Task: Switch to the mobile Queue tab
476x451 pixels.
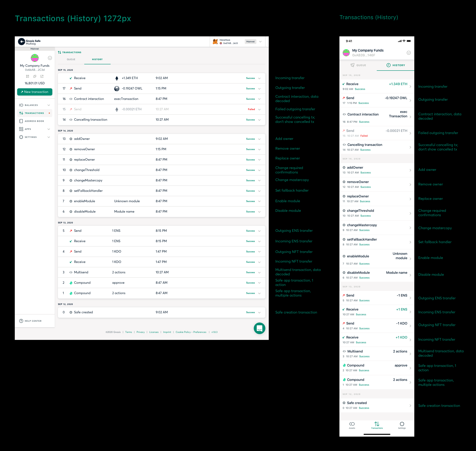Action: click(x=358, y=65)
